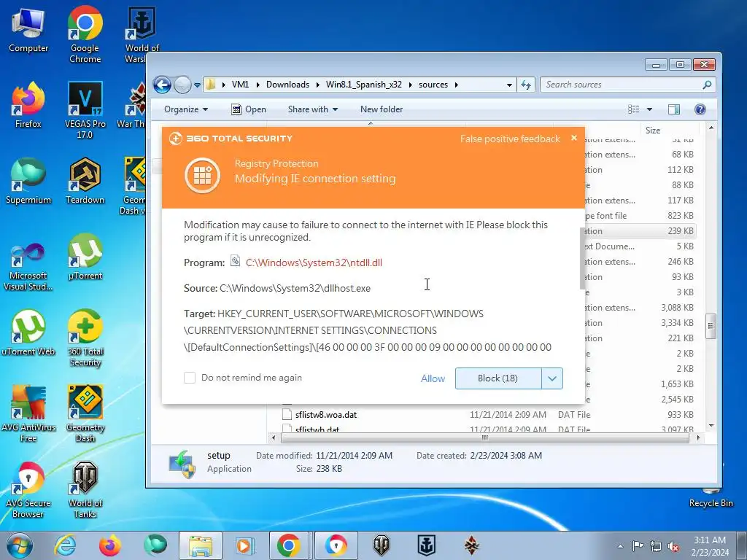This screenshot has height=560, width=747.
Task: Check 'Do not remind me again'
Action: click(190, 378)
